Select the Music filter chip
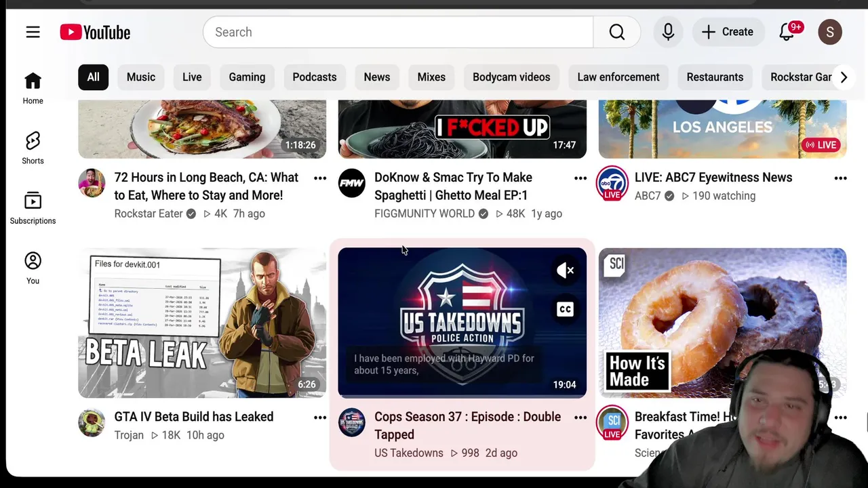The image size is (868, 488). click(141, 77)
